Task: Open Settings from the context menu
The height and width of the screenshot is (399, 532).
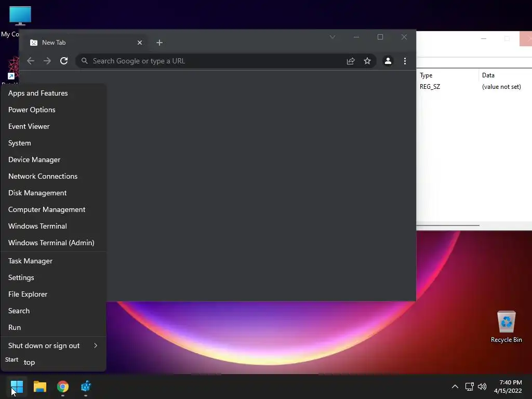Action: (54, 277)
